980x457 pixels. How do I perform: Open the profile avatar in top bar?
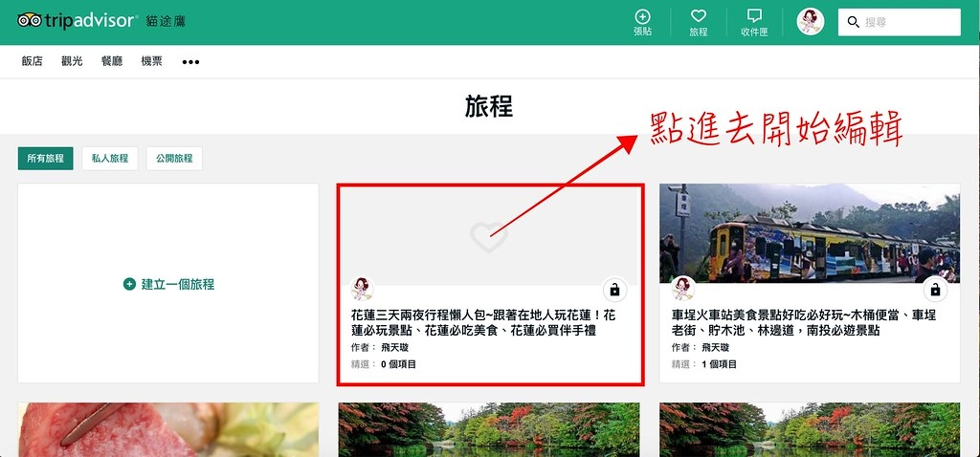point(810,22)
